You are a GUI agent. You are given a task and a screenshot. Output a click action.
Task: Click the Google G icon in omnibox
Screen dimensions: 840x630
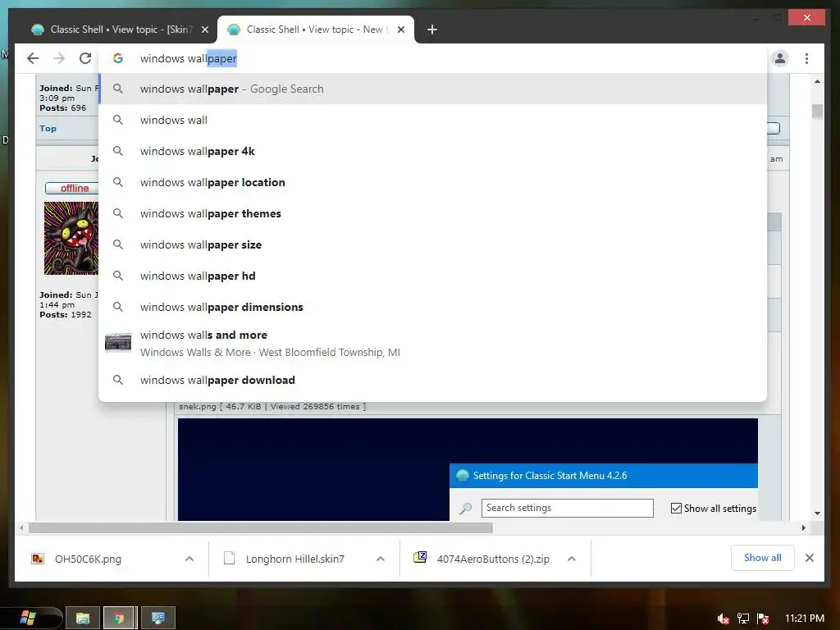[118, 58]
